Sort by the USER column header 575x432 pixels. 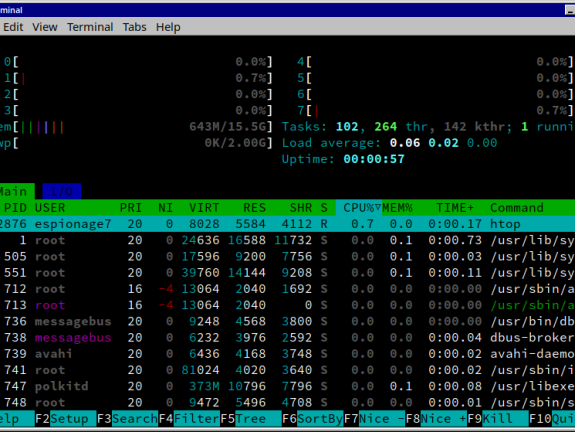tap(50, 208)
